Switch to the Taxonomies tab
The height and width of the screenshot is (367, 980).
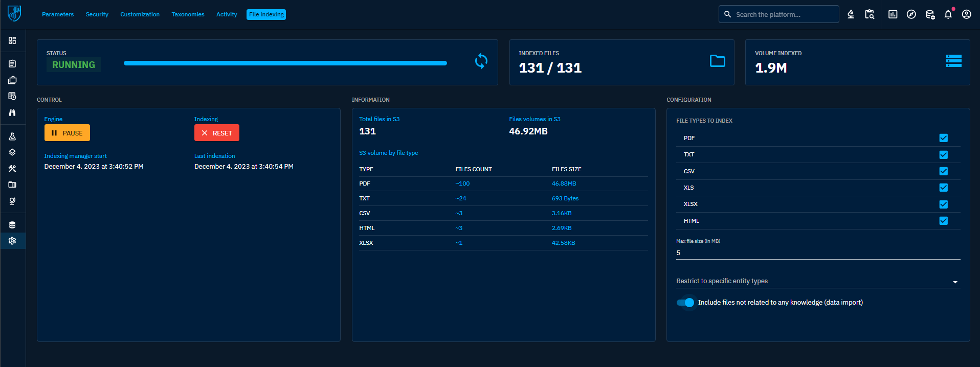188,14
